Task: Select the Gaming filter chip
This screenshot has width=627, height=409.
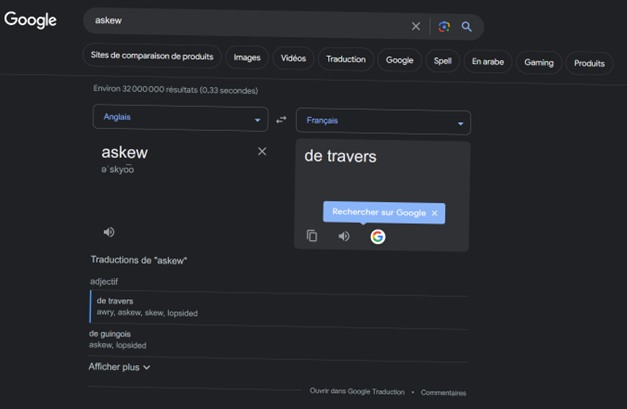Action: [x=539, y=62]
